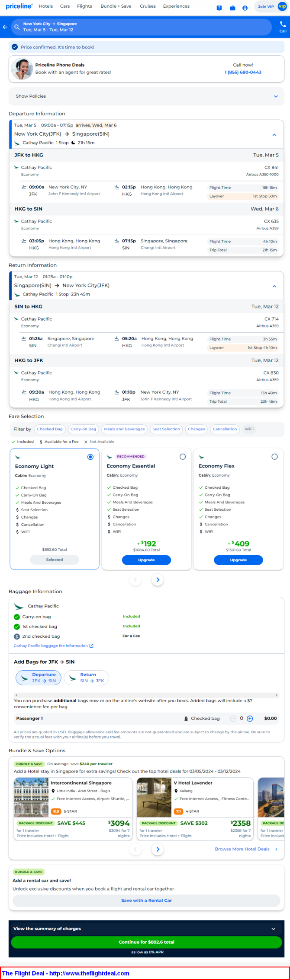Open Intercontinental Singapore $3094 price

click(119, 824)
